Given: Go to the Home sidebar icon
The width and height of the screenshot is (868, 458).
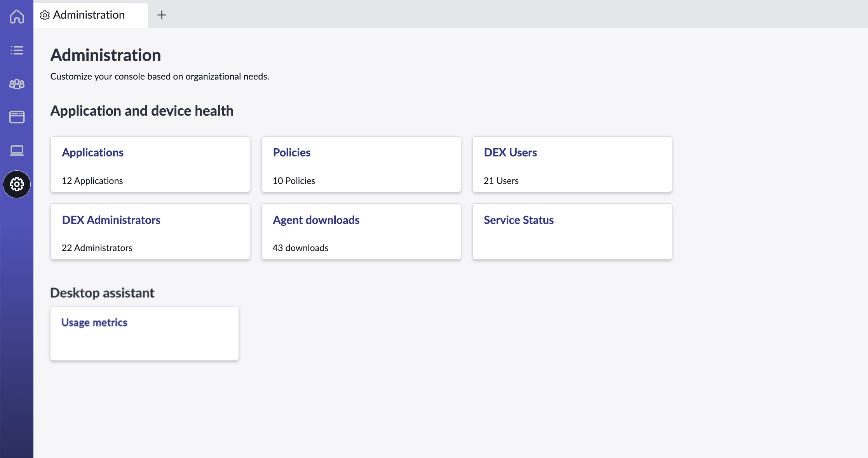Looking at the screenshot, I should point(17,17).
